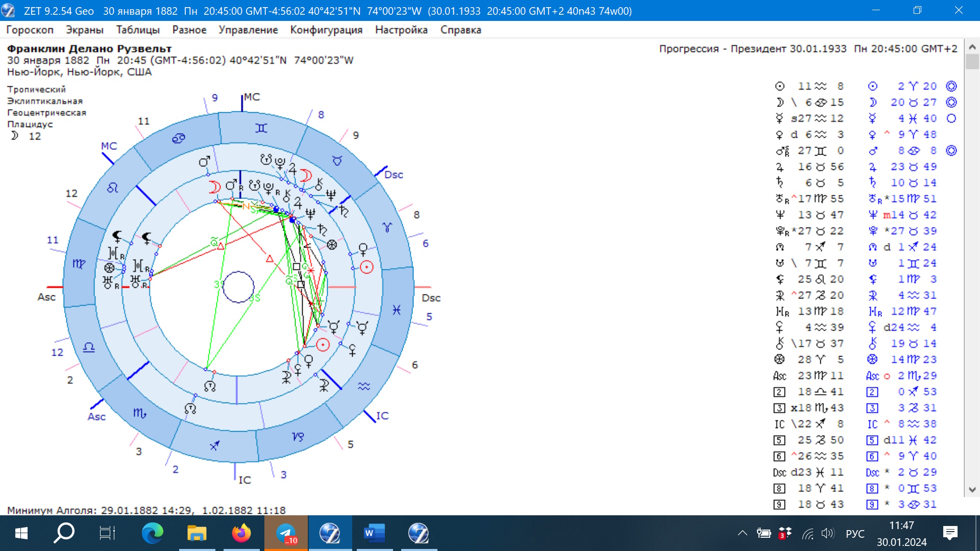Open the Конфигурация menu
Image resolution: width=980 pixels, height=551 pixels.
pyautogui.click(x=326, y=30)
